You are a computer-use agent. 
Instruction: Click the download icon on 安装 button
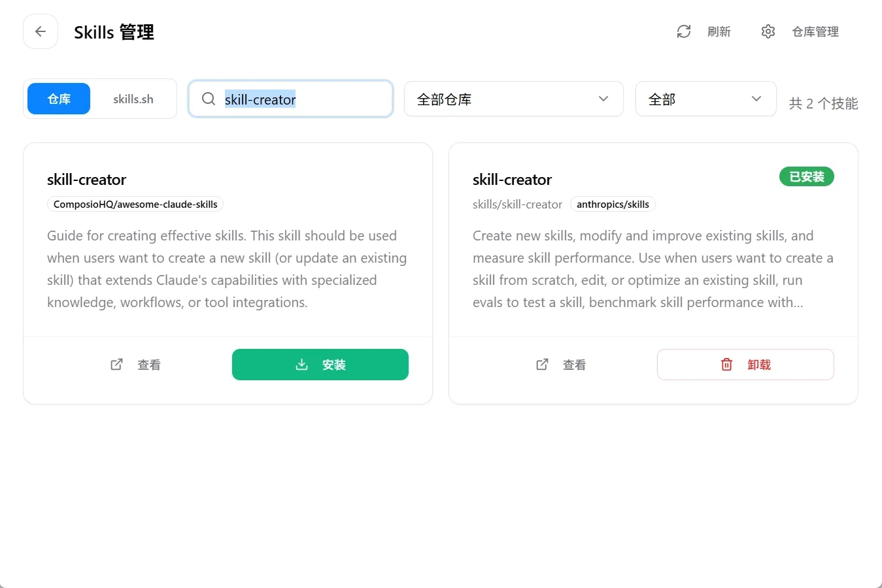[301, 365]
